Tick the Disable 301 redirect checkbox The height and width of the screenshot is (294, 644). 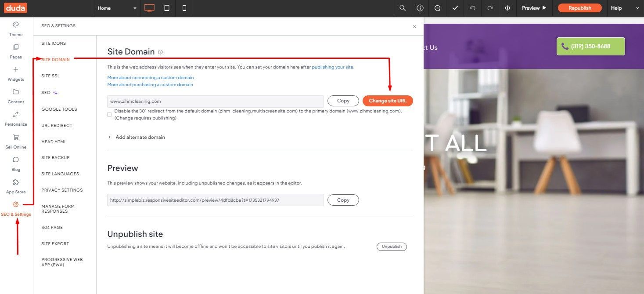109,115
